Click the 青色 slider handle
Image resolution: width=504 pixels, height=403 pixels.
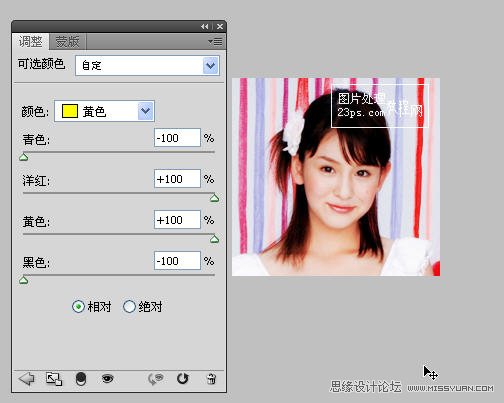click(x=23, y=157)
